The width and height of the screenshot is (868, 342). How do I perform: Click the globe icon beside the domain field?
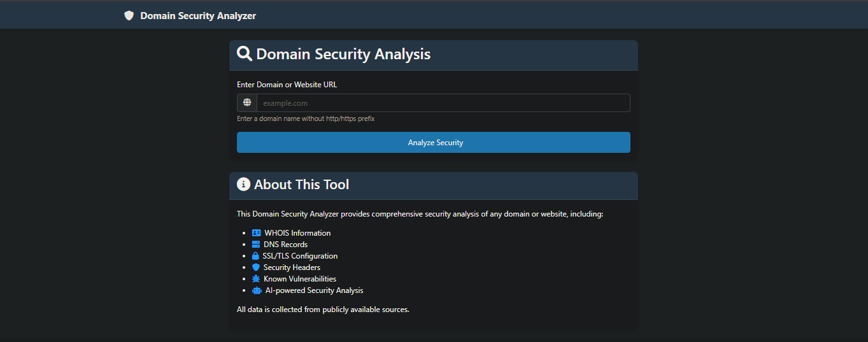pos(247,103)
